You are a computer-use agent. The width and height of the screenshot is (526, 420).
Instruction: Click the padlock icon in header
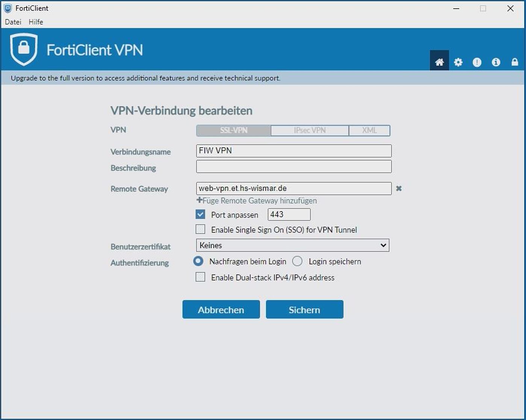(x=515, y=62)
